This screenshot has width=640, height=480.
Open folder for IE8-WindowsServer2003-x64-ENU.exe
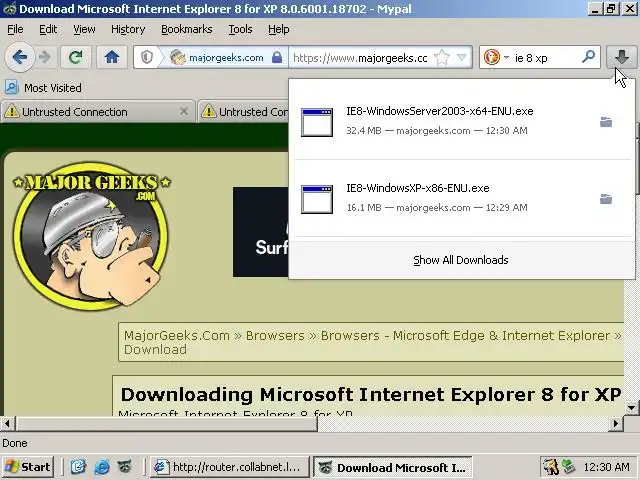(606, 122)
